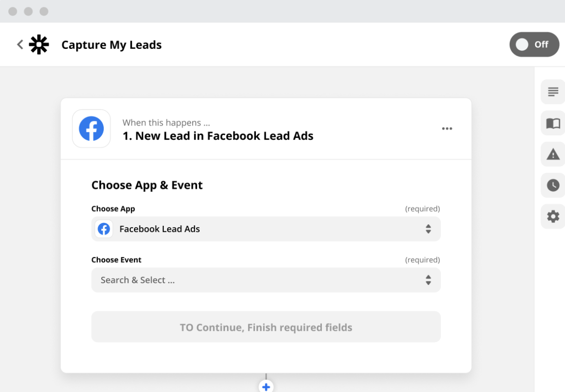Click the step title New Lead in Facebook Lead Ads
The image size is (565, 392).
[x=218, y=136]
